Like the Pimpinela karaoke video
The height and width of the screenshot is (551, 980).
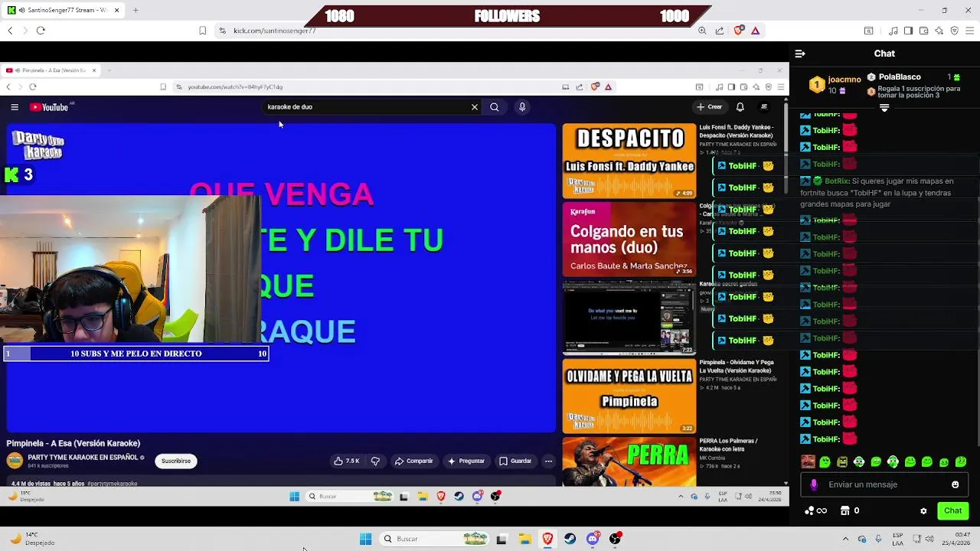click(x=347, y=461)
